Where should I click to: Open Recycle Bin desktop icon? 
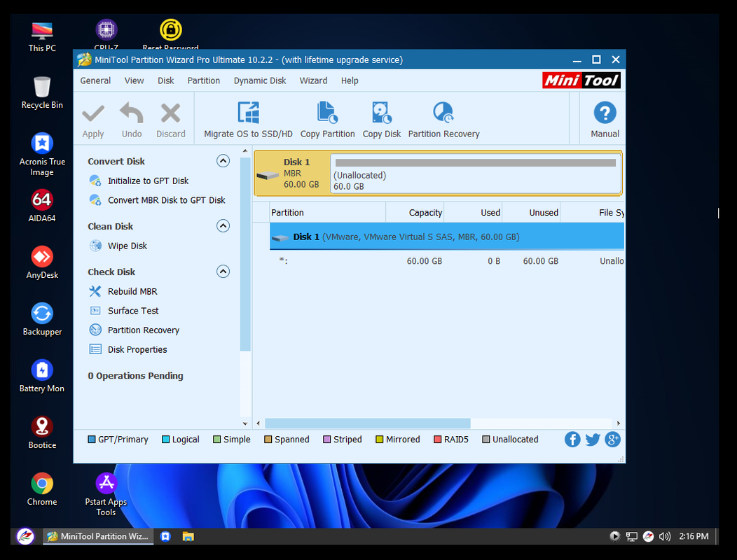coord(42,93)
